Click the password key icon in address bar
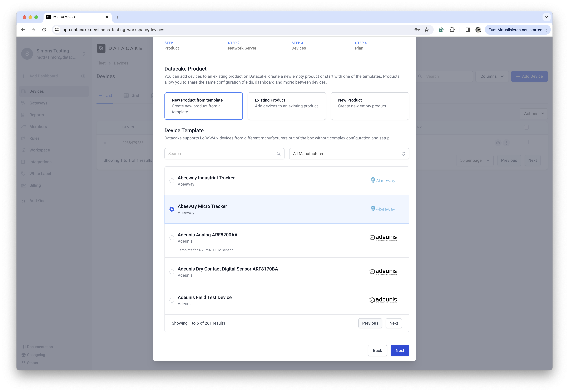 point(417,30)
